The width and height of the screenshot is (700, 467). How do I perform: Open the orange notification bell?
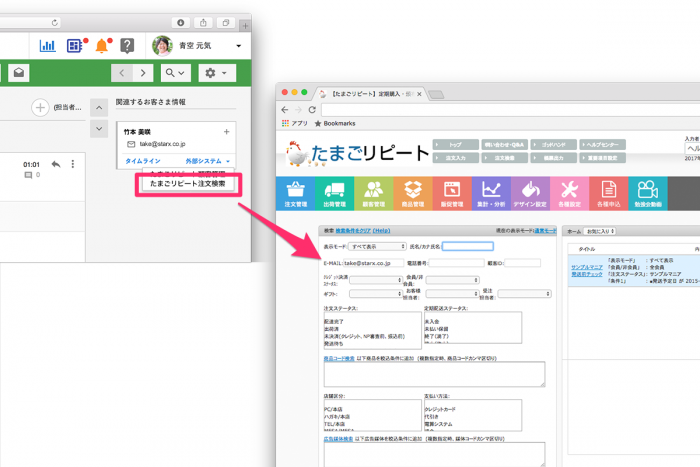(102, 46)
